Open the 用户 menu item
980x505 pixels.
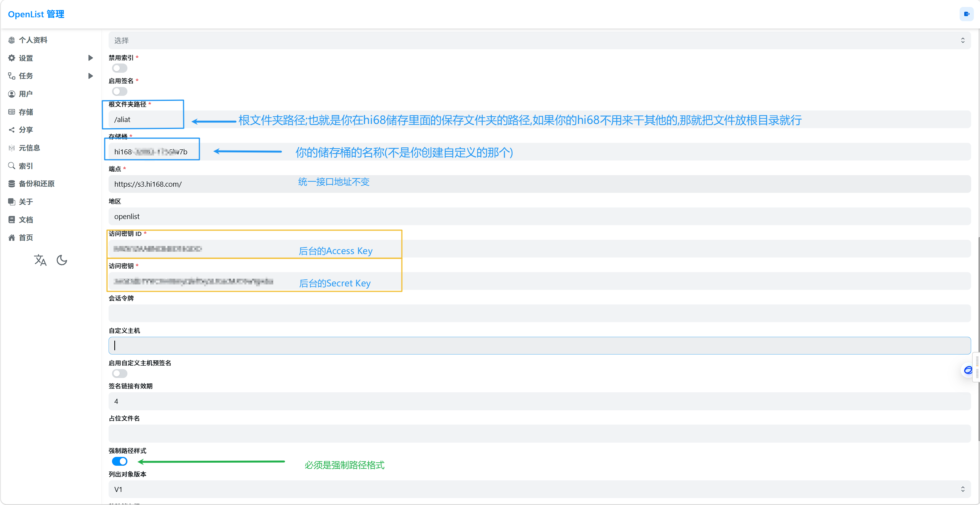(x=26, y=94)
